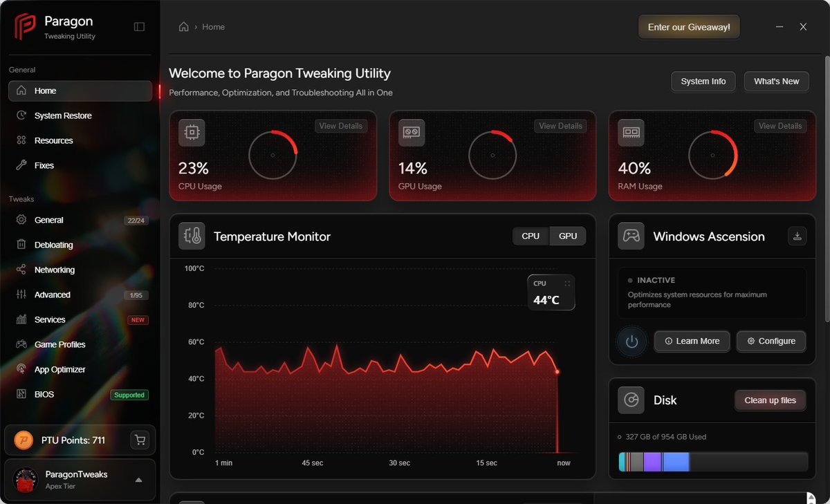Viewport: 830px width, 504px height.
Task: Toggle Windows Ascension power button
Action: [631, 342]
